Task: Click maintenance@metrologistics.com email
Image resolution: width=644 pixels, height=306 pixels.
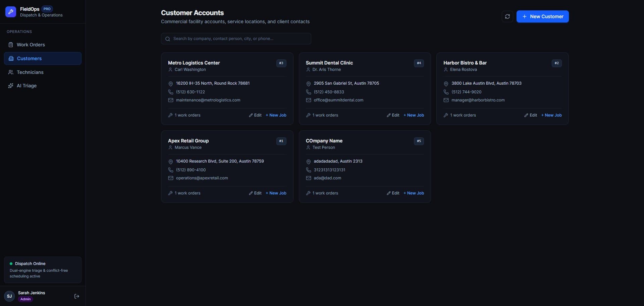Action: click(208, 100)
